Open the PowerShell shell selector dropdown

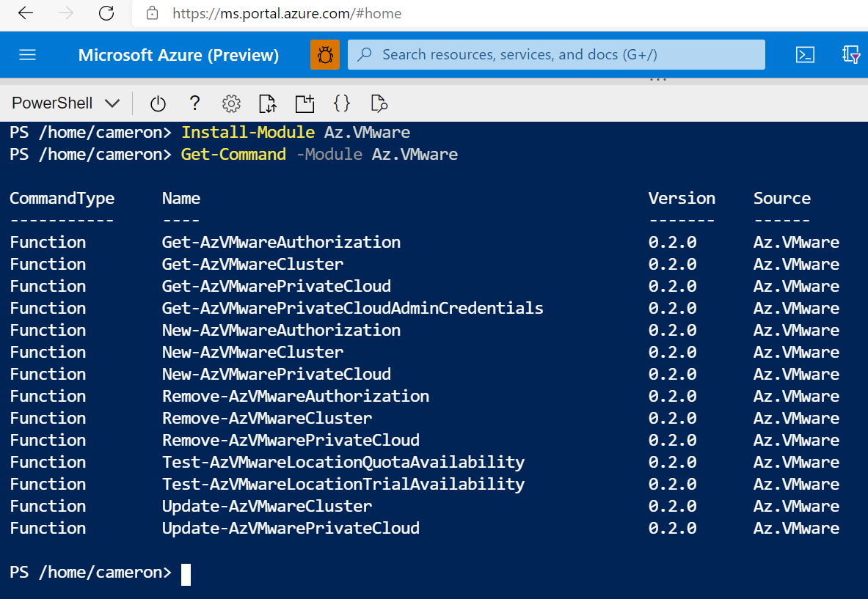point(66,103)
